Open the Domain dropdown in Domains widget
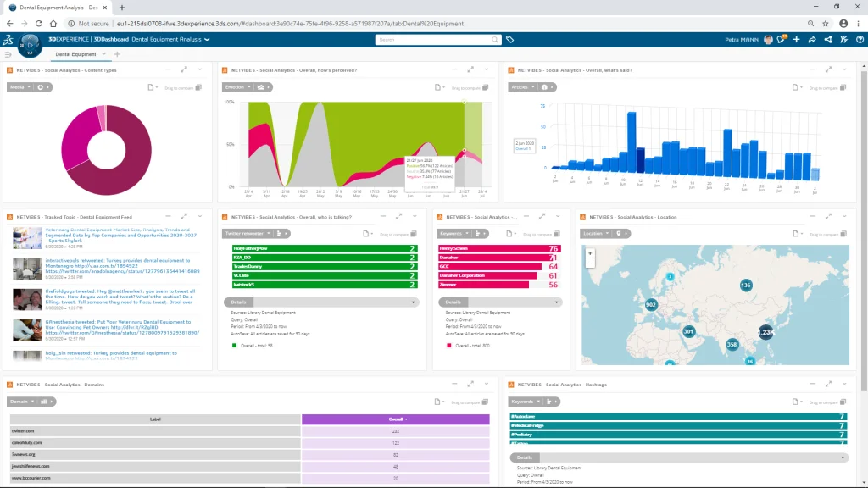Screen dimensions: 868x488 click(x=22, y=402)
